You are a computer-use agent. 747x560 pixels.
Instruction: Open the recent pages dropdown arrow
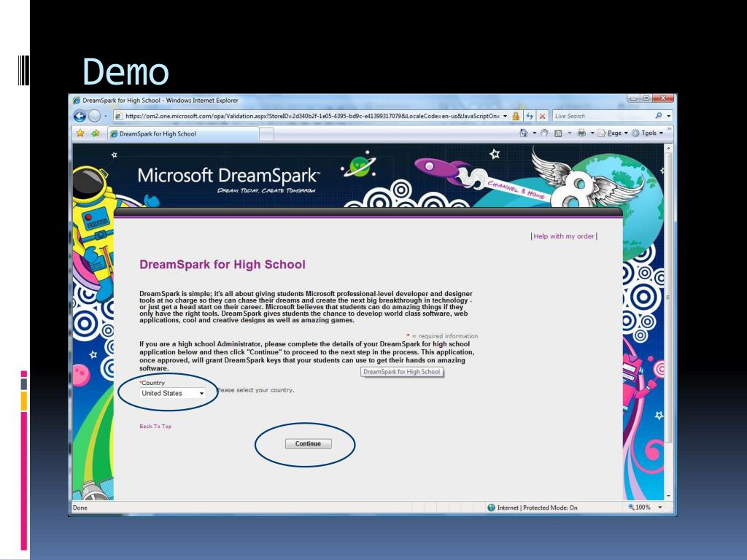point(105,116)
